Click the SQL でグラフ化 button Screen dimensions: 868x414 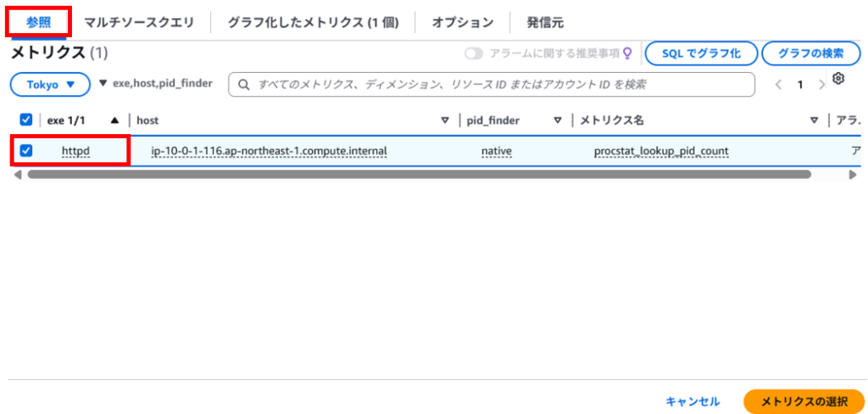pyautogui.click(x=701, y=53)
